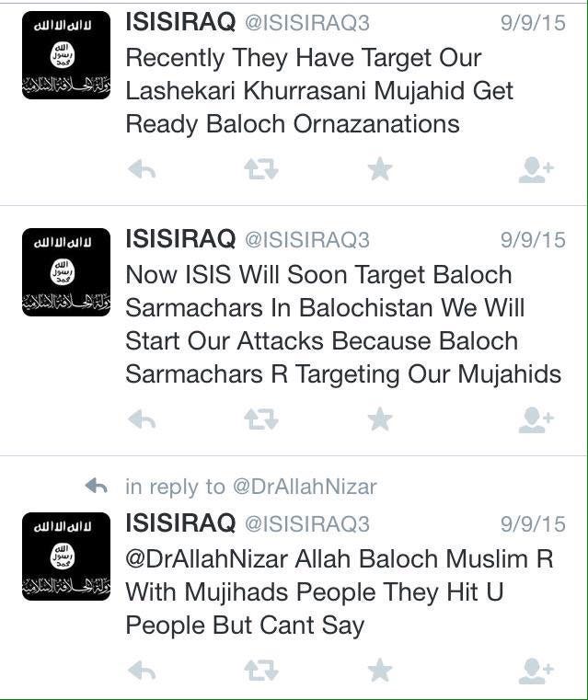Retweet the Lashekari Khurrasani tweet
The height and width of the screenshot is (700, 588).
click(x=261, y=169)
